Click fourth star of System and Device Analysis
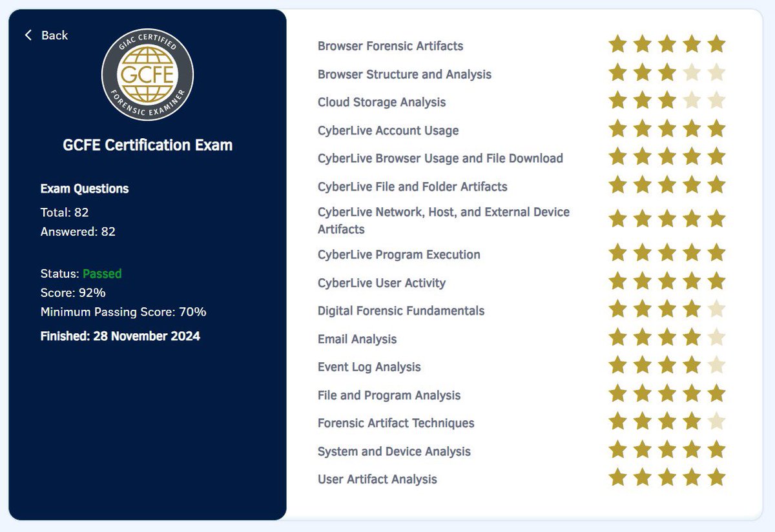 [692, 449]
